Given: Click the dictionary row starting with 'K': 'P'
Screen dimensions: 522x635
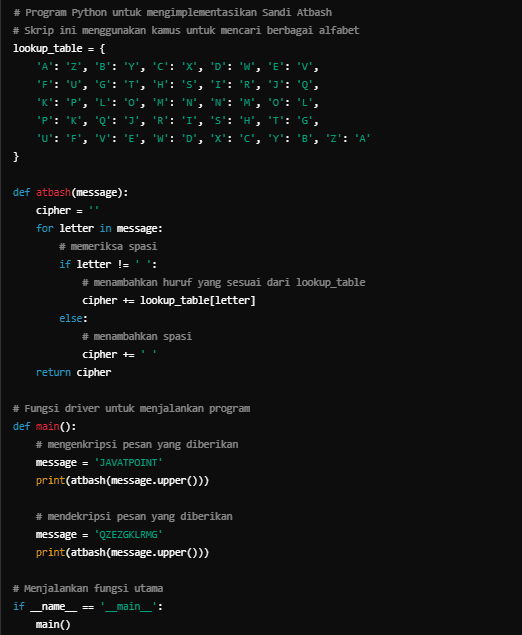Looking at the screenshot, I should click(x=177, y=102).
